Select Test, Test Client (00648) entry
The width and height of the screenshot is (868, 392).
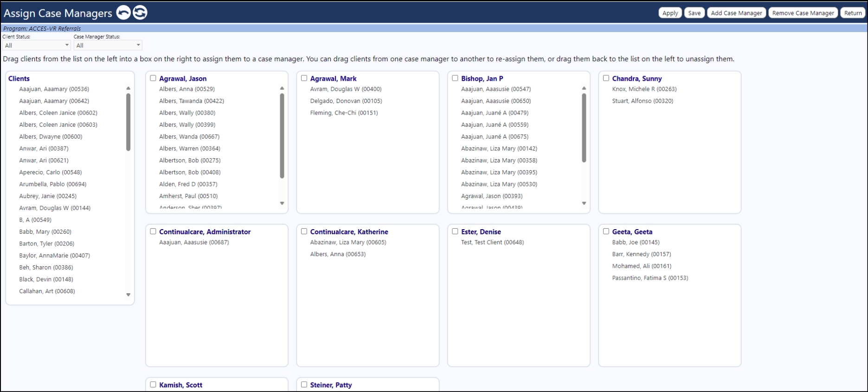493,243
